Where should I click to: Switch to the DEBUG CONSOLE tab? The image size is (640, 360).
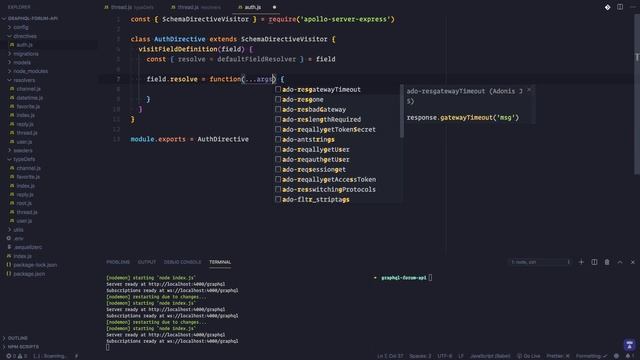pyautogui.click(x=182, y=262)
